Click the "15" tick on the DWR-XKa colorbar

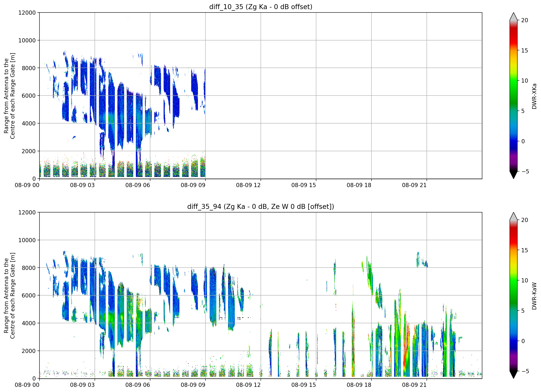pos(525,51)
